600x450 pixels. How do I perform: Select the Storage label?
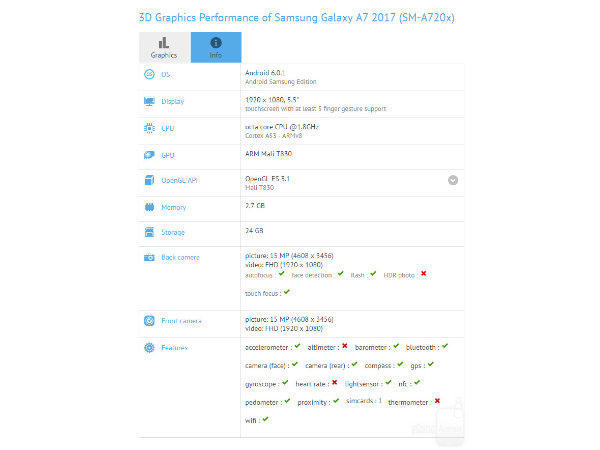173,232
